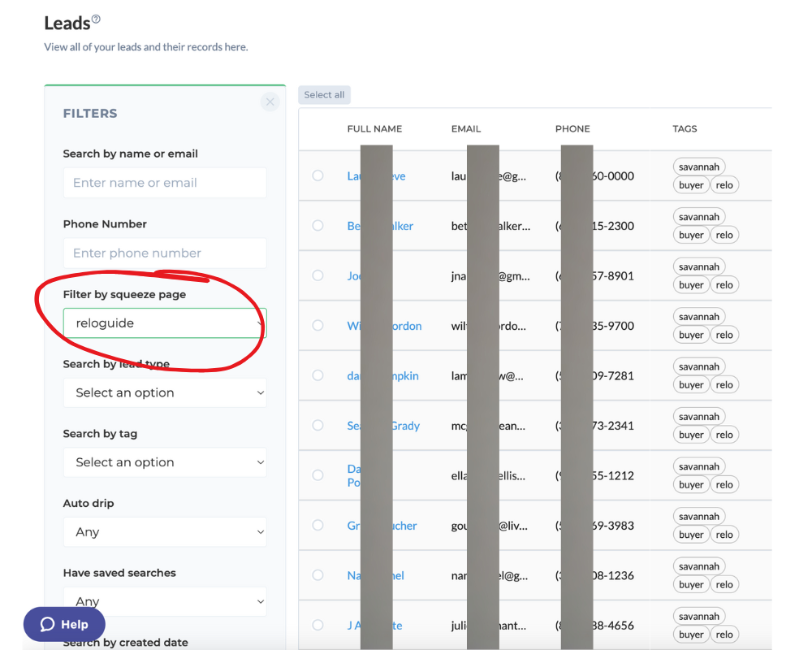Open the lead name ending 'Grady' link
Image resolution: width=812 pixels, height=650 pixels.
click(x=383, y=426)
